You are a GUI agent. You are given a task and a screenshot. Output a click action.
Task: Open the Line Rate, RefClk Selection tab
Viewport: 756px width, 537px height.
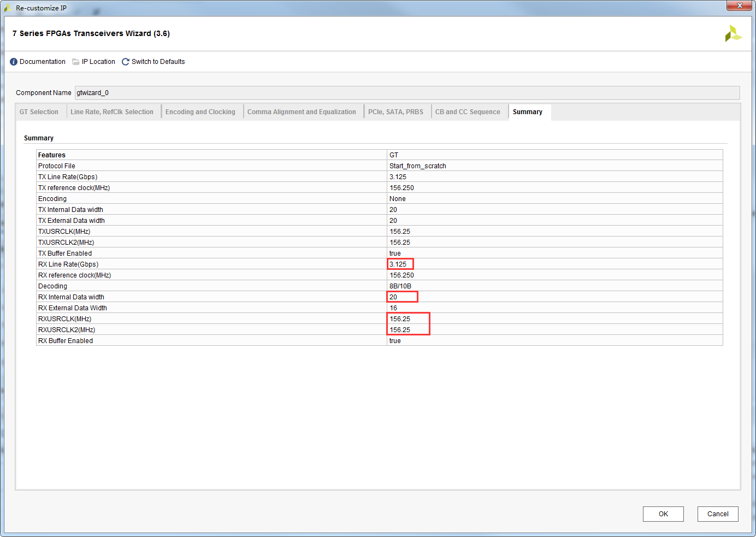112,112
